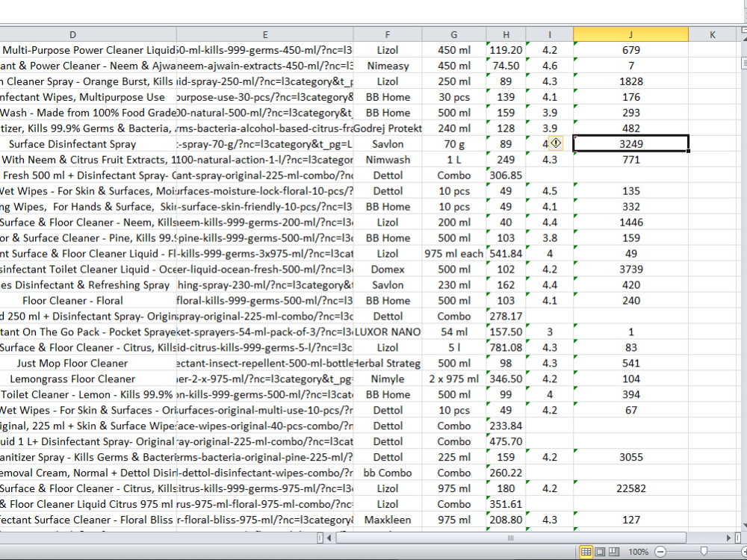Click quantity cell 70 g
Viewport: 747px width, 560px height.
453,144
